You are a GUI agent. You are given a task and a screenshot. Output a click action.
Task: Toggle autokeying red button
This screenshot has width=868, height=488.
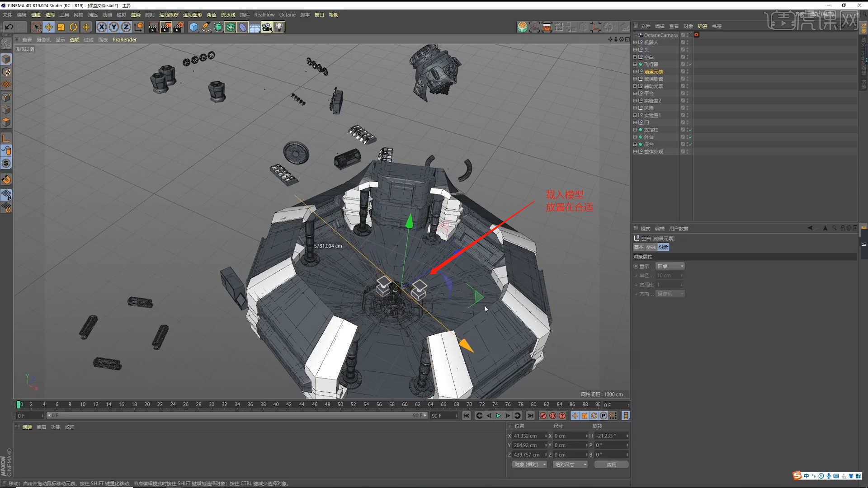[552, 416]
